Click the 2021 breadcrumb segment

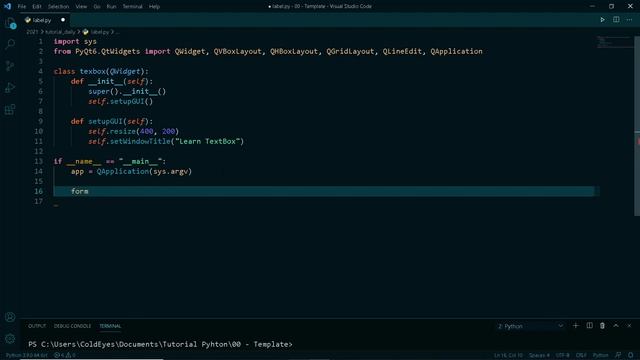pos(32,31)
